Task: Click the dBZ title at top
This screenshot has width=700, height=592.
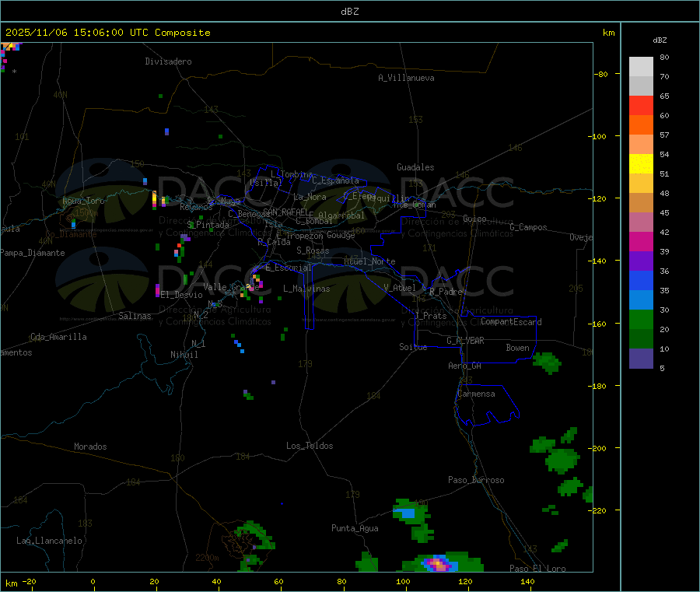Action: [349, 11]
